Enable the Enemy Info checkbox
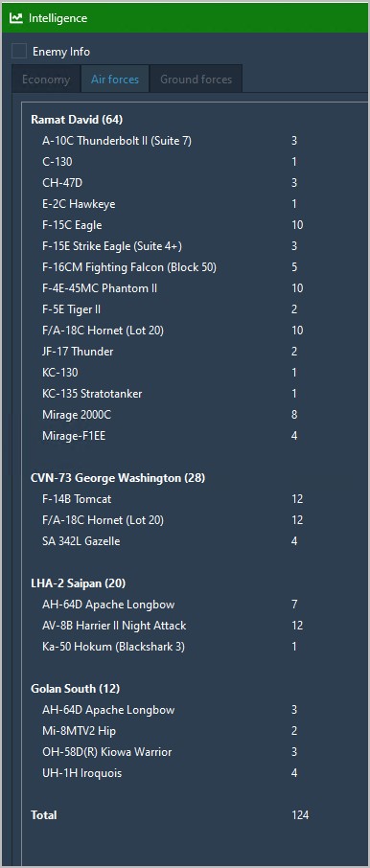This screenshot has width=370, height=868. [19, 52]
